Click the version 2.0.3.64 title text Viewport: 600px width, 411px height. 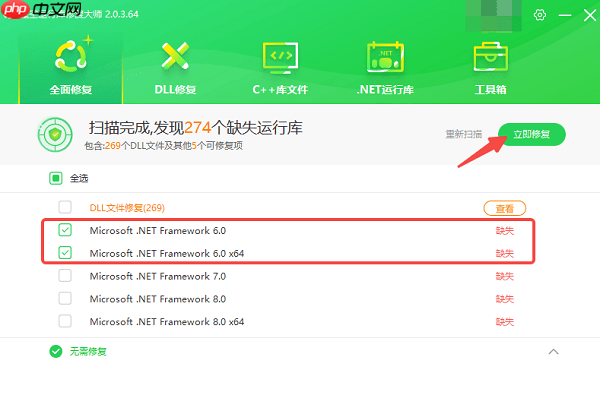(122, 14)
